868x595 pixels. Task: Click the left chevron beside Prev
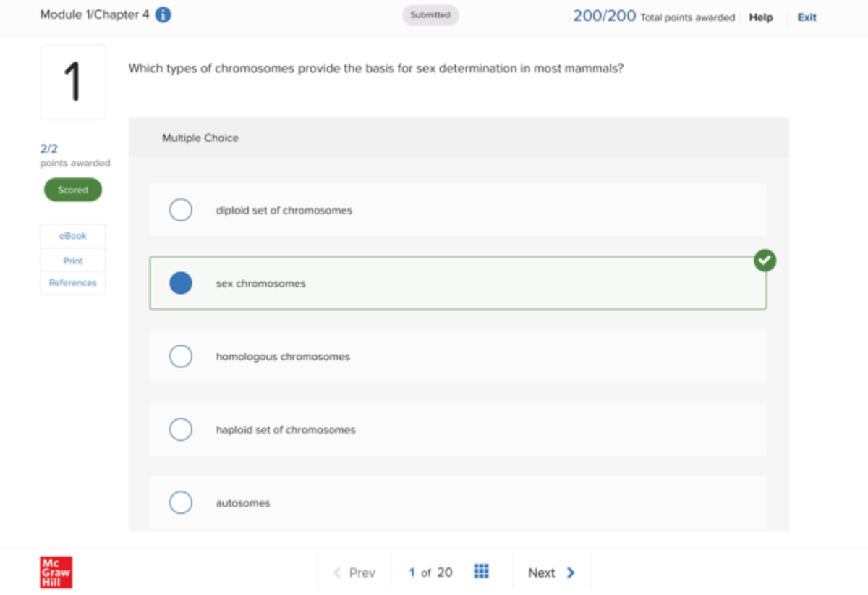point(337,572)
